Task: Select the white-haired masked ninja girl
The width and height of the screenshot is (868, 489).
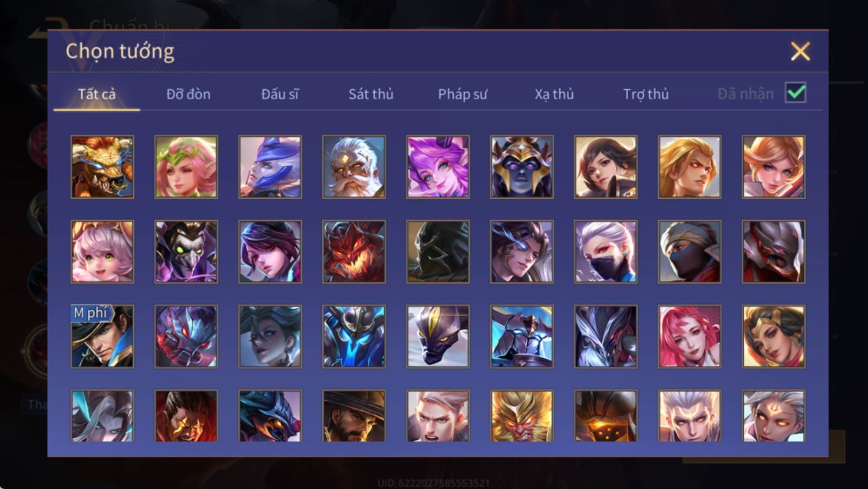Action: 606,252
